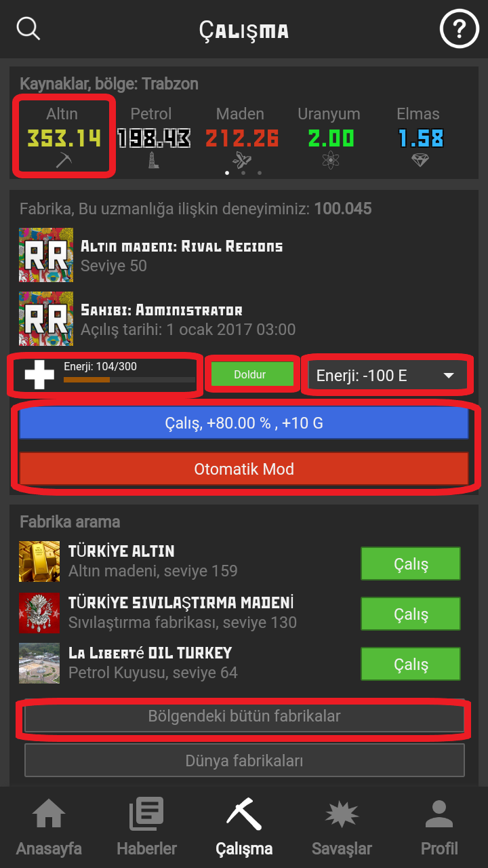Screen dimensions: 488x868
Task: Open the Savaşlar tab
Action: coord(342,828)
